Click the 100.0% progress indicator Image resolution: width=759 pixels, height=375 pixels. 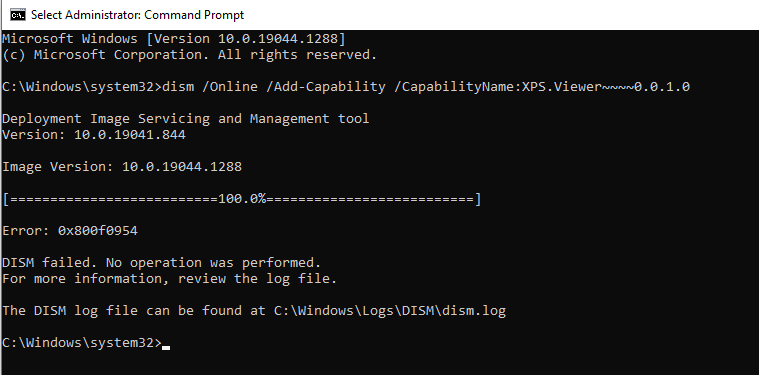(x=242, y=199)
